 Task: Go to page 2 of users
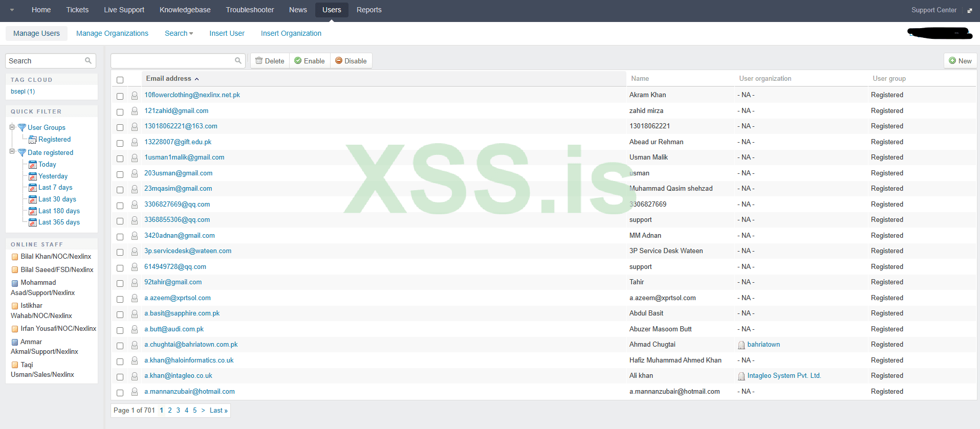click(170, 411)
